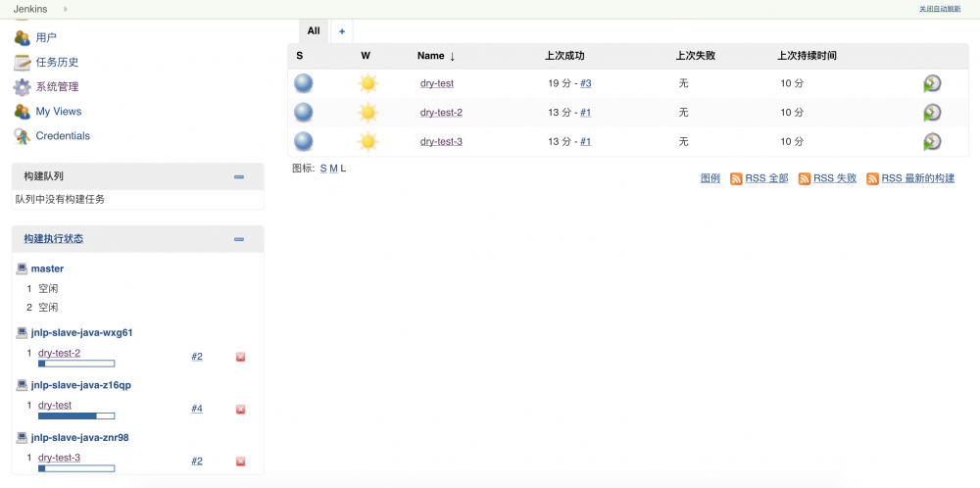Set icon size to S

[x=323, y=169]
